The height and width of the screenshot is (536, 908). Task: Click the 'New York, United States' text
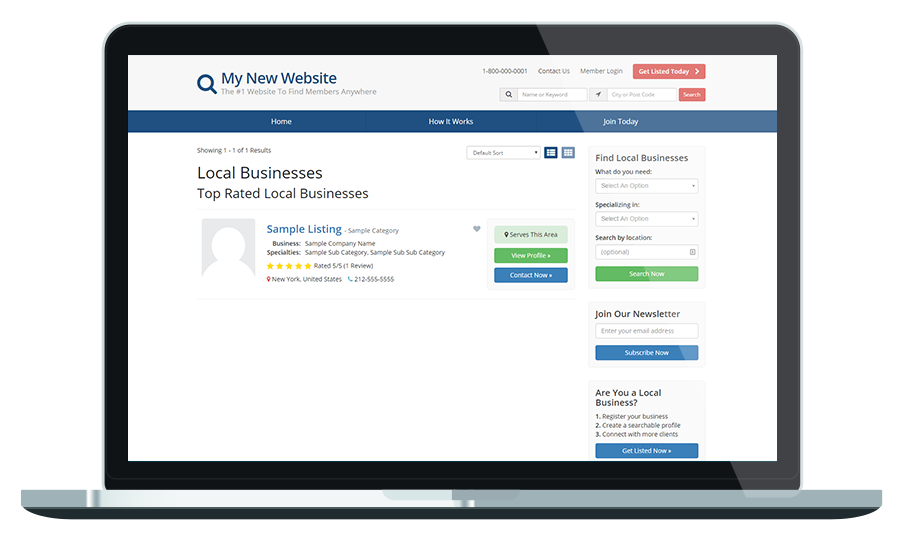point(307,279)
